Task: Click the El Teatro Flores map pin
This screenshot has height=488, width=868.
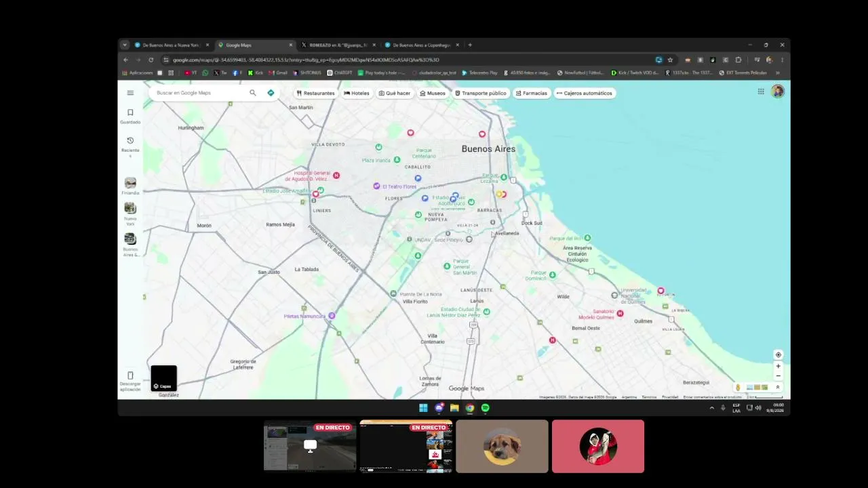Action: pyautogui.click(x=376, y=186)
